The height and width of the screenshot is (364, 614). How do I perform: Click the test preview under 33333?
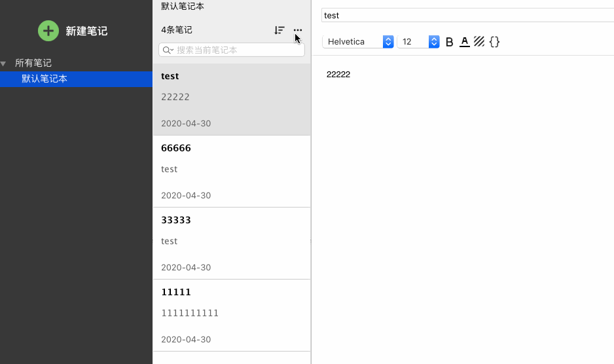point(169,241)
